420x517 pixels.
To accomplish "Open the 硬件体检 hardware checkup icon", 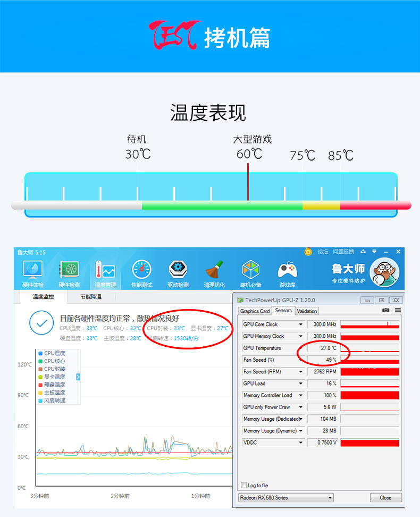I will click(32, 274).
